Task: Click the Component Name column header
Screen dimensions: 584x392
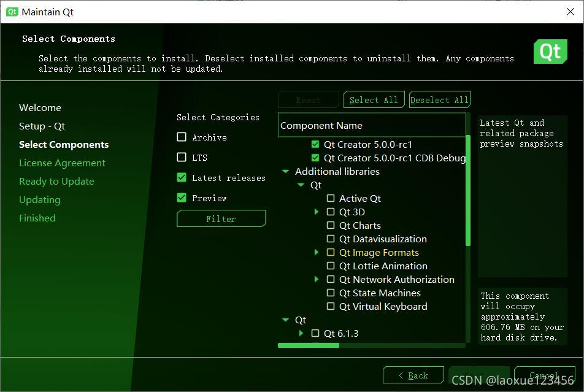Action: click(x=372, y=125)
